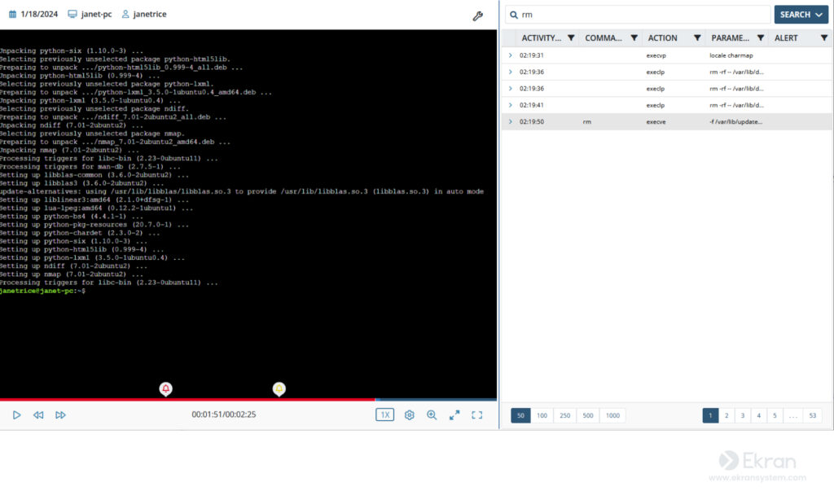Click the magnifier zoom icon

coord(432,414)
